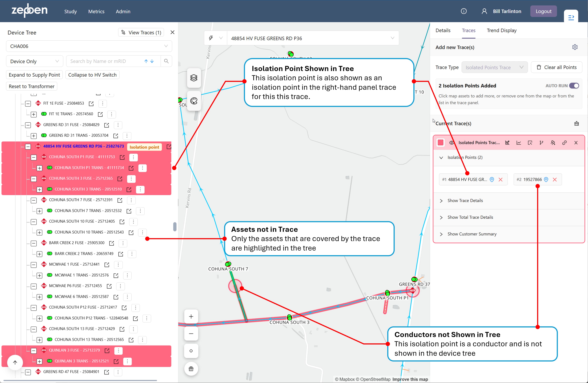The width and height of the screenshot is (588, 383).
Task: Switch to Trend Display tab
Action: point(502,30)
